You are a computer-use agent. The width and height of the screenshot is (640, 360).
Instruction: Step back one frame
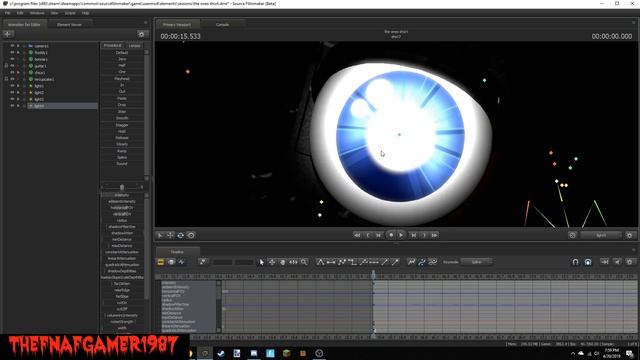click(379, 235)
